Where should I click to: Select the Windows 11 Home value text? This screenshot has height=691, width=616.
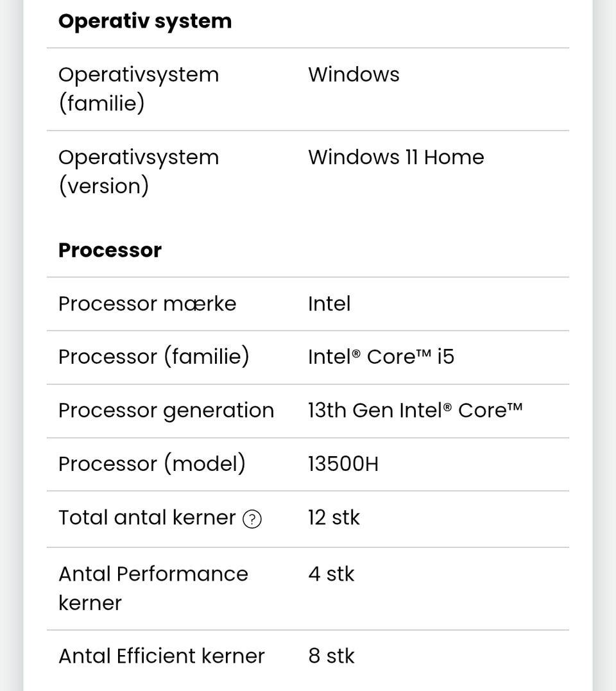coord(396,157)
